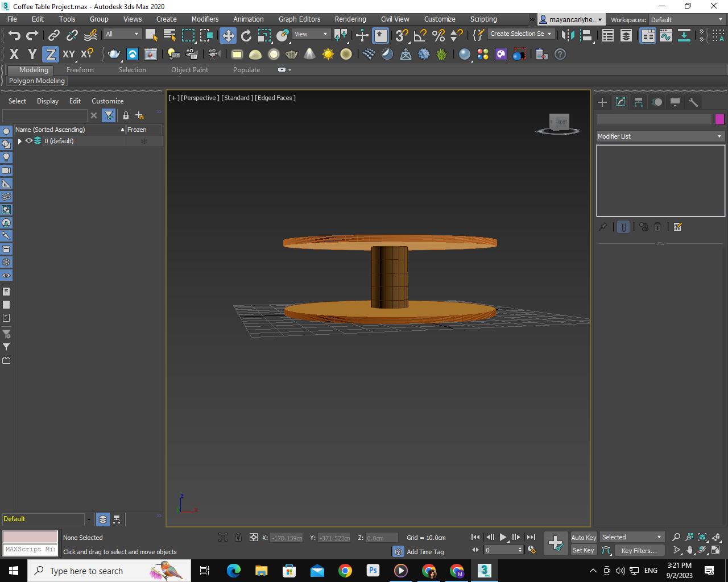The height and width of the screenshot is (582, 728).
Task: Open the Modifiers menu
Action: pos(205,19)
